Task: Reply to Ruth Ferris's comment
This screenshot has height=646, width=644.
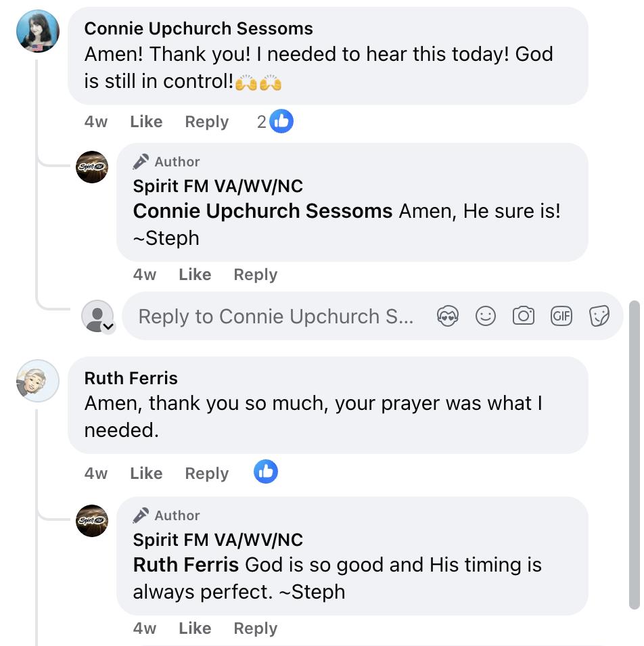Action: coord(207,474)
